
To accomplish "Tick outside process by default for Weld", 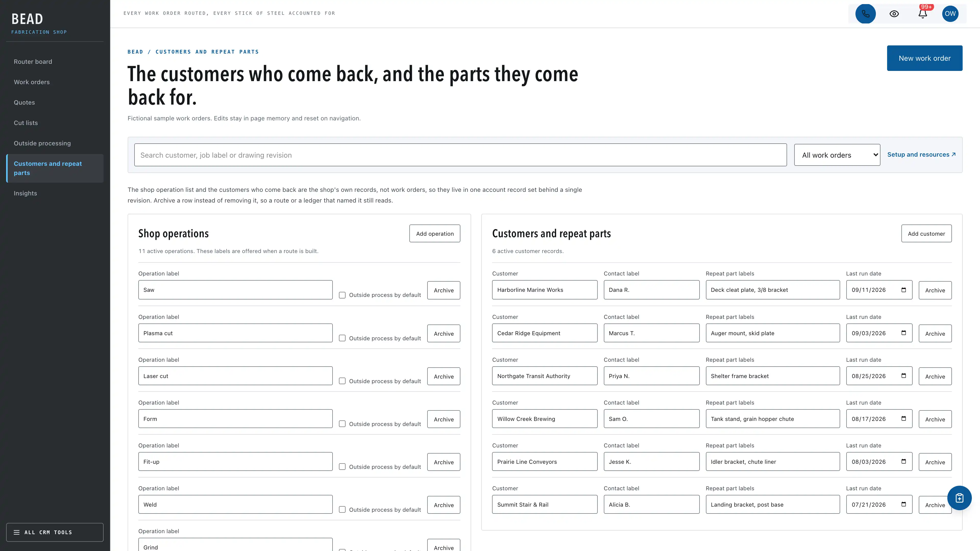I will pyautogui.click(x=342, y=510).
